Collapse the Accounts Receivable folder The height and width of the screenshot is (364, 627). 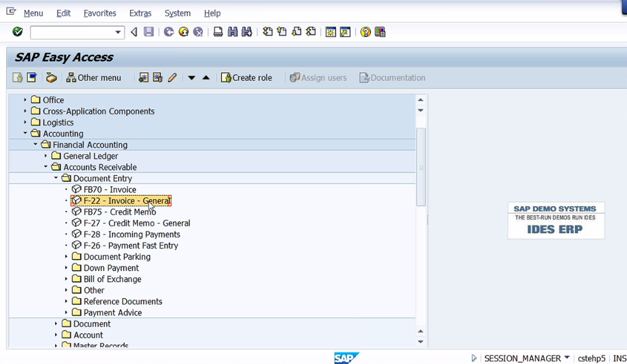(46, 167)
